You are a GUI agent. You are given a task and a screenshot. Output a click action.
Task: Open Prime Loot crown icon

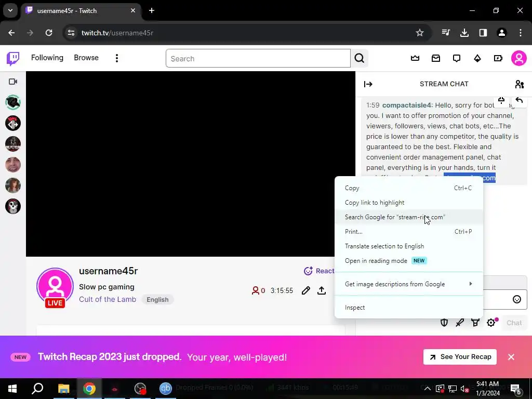[x=415, y=58]
